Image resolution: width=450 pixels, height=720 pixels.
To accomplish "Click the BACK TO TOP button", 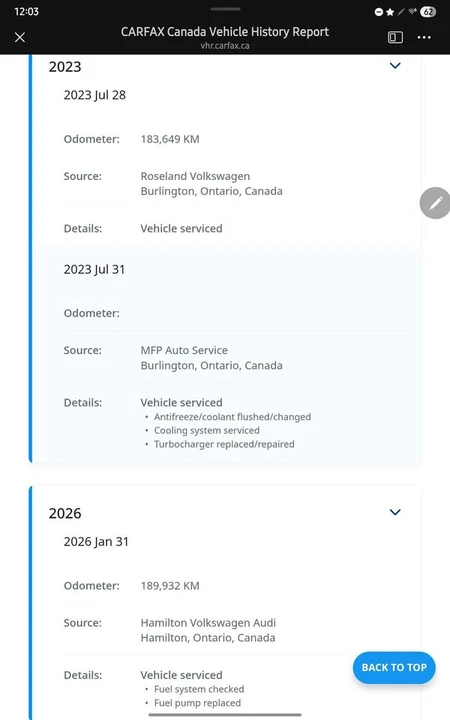I will [x=394, y=667].
